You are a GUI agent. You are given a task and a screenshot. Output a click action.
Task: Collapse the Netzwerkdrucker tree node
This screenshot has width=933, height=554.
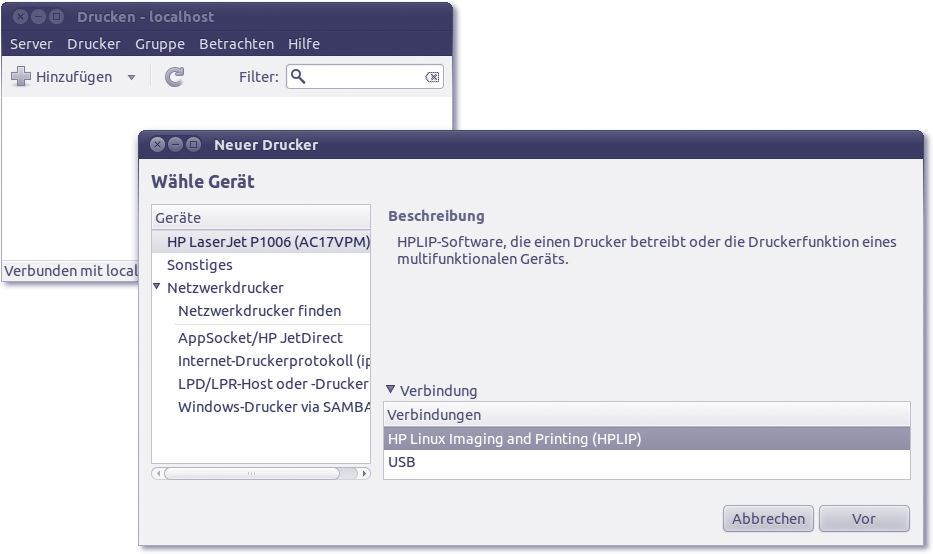coord(157,287)
